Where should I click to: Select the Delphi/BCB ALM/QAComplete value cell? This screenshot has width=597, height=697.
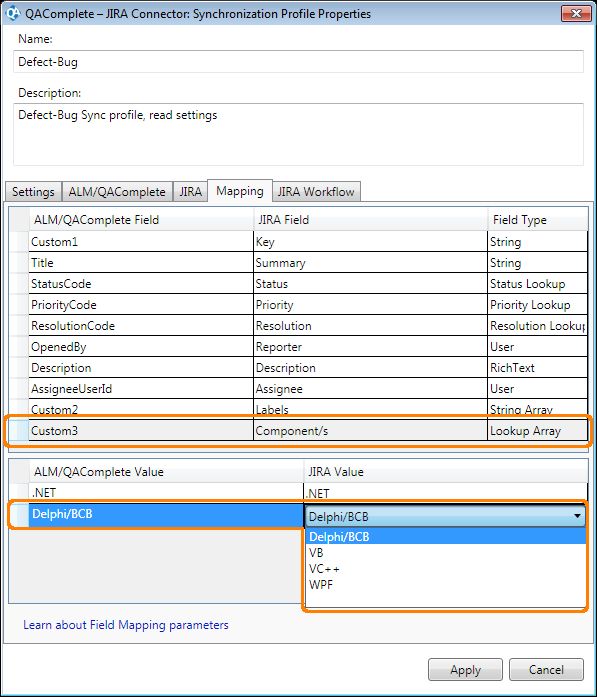point(167,514)
